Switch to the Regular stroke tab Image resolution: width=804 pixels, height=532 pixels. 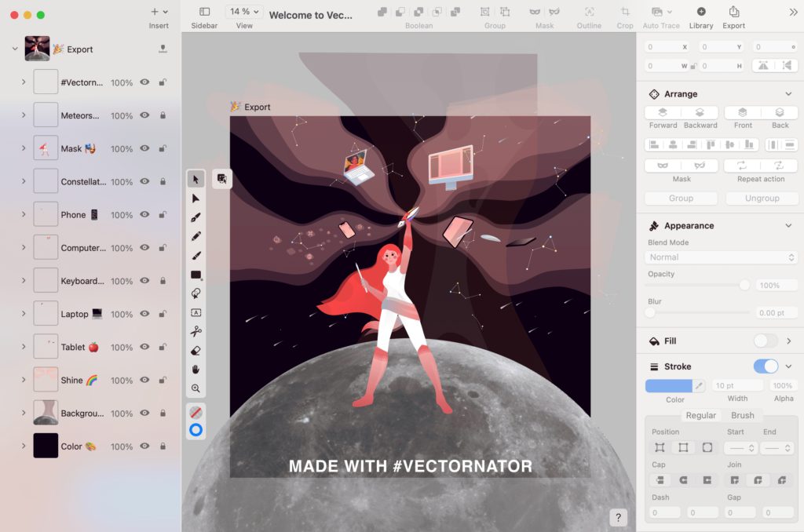700,415
